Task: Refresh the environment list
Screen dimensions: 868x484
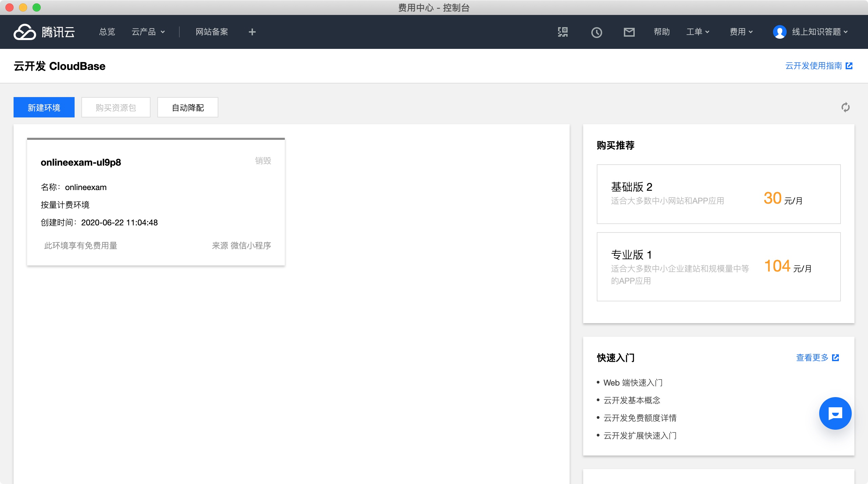Action: pyautogui.click(x=845, y=107)
